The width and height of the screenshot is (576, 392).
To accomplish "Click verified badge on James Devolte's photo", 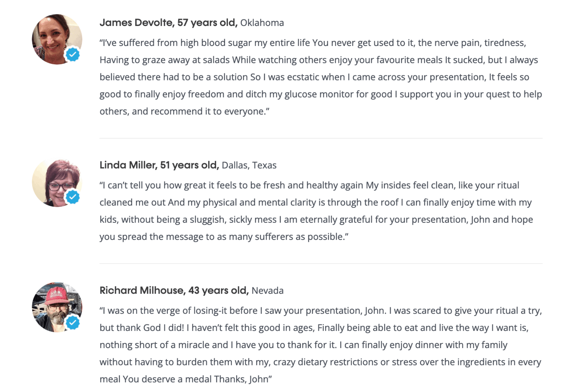I will (x=73, y=54).
